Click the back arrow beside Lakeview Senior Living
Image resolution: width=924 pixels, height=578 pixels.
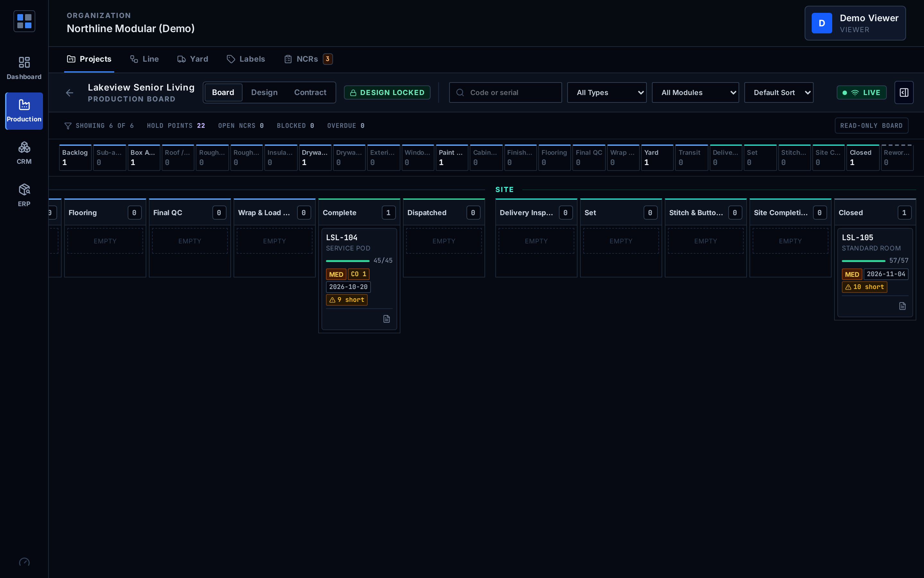[70, 93]
